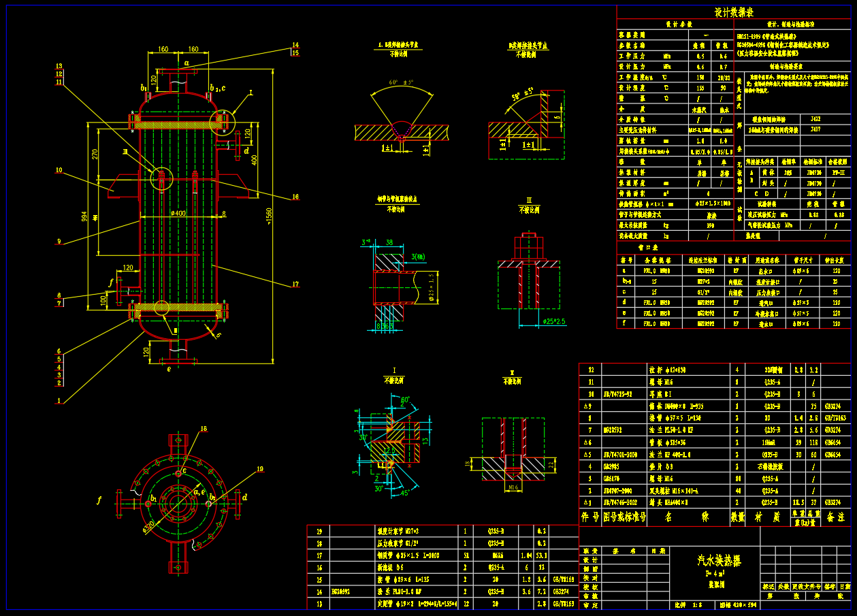Select callout 18 above the plan view

pos(203,429)
